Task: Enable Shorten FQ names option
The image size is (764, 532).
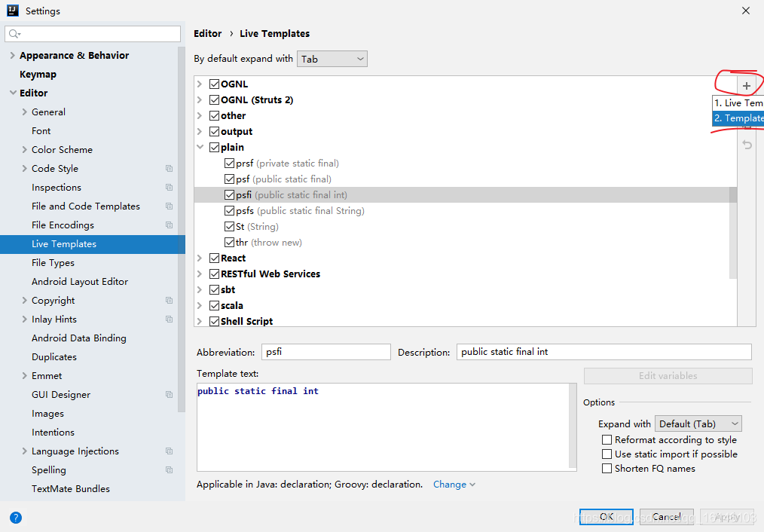Action: pos(607,468)
